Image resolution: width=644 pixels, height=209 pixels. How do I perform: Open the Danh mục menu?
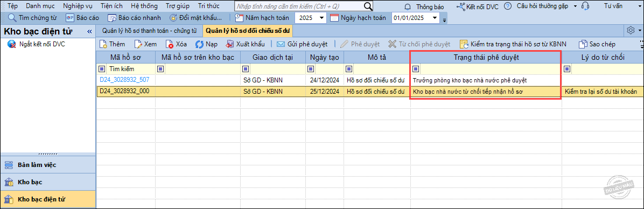(x=40, y=6)
